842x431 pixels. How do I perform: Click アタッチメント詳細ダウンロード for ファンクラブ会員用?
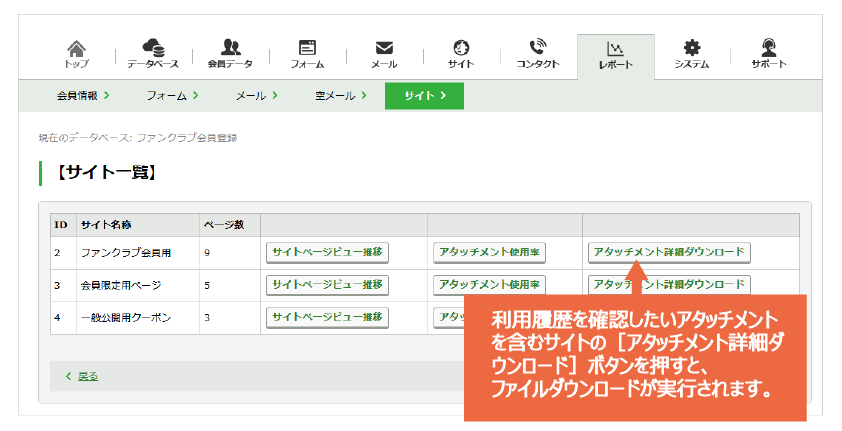pos(669,252)
